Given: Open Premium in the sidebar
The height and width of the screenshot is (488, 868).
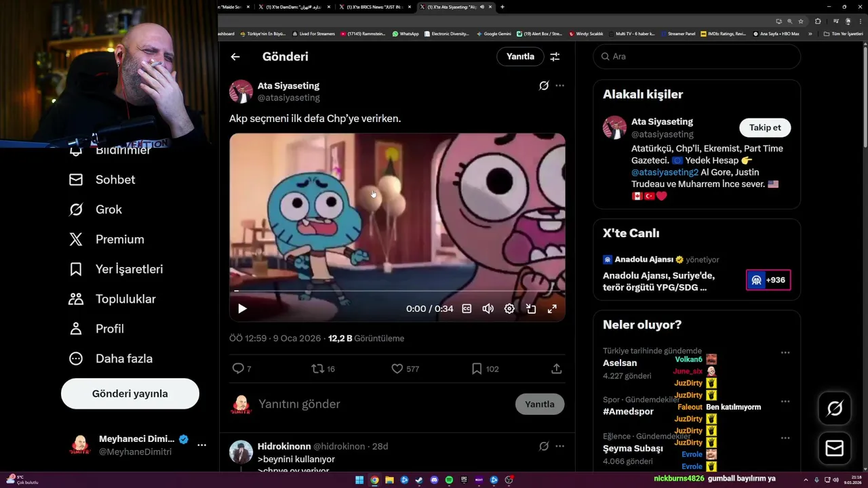Looking at the screenshot, I should click(106, 239).
